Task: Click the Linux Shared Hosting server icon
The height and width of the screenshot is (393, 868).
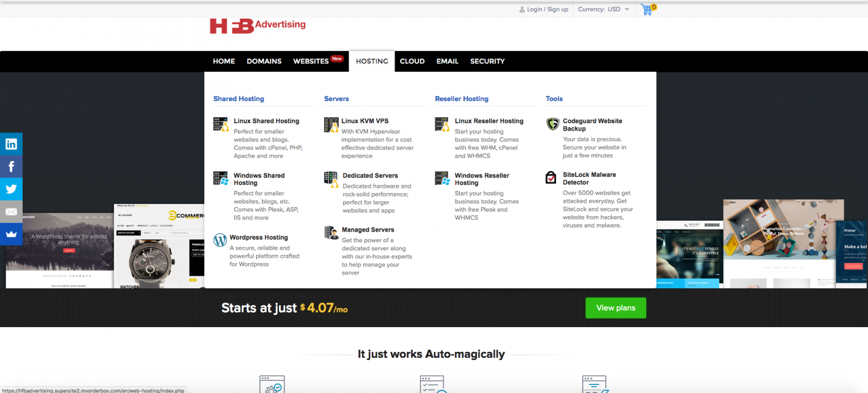Action: click(220, 124)
